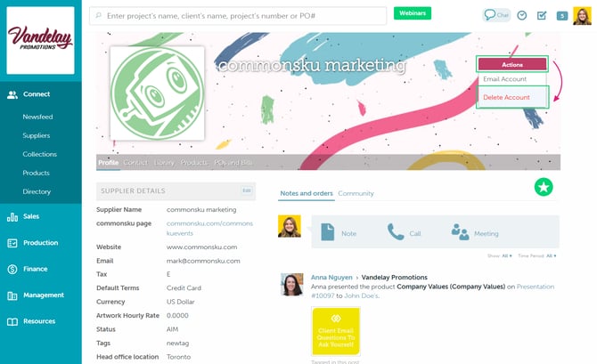Open the Anna Nguyen profile link
This screenshot has height=364, width=597.
[x=331, y=278]
